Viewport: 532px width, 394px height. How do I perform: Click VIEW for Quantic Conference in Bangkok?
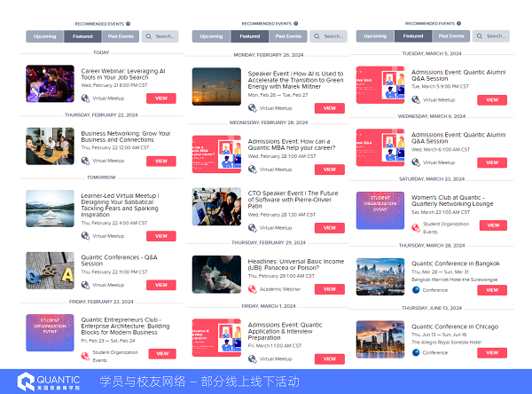tap(492, 290)
